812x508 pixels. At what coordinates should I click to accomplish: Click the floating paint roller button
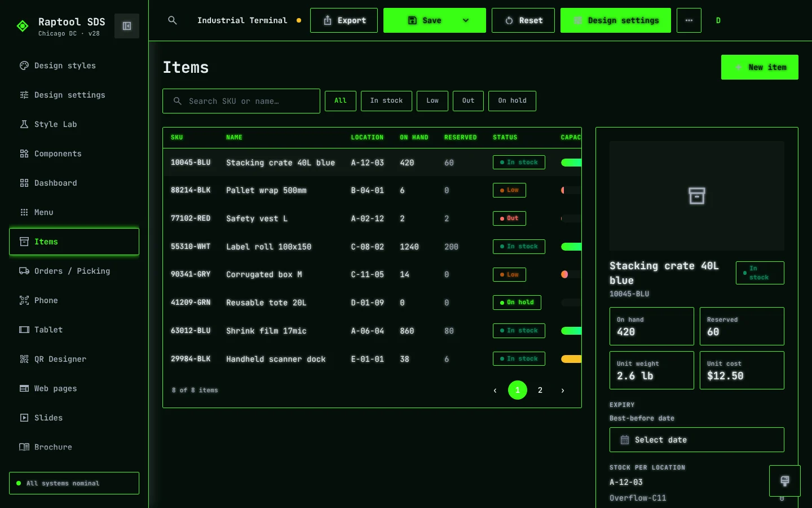(x=784, y=481)
